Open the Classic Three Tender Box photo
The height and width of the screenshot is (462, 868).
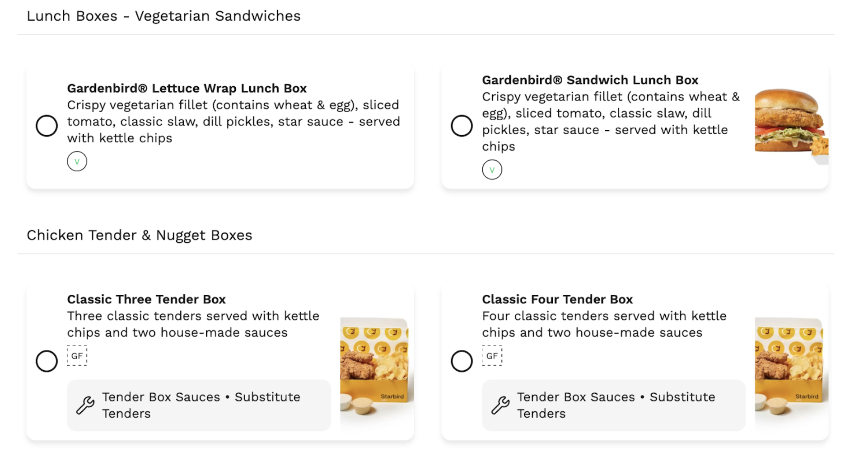pos(376,367)
